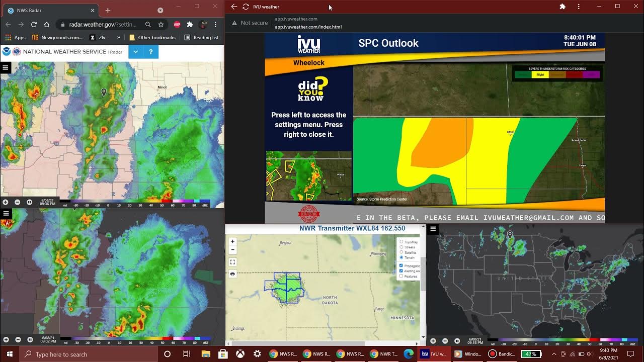The width and height of the screenshot is (644, 362).
Task: Click the mini radar thumbnail in IVU weather
Action: click(309, 175)
